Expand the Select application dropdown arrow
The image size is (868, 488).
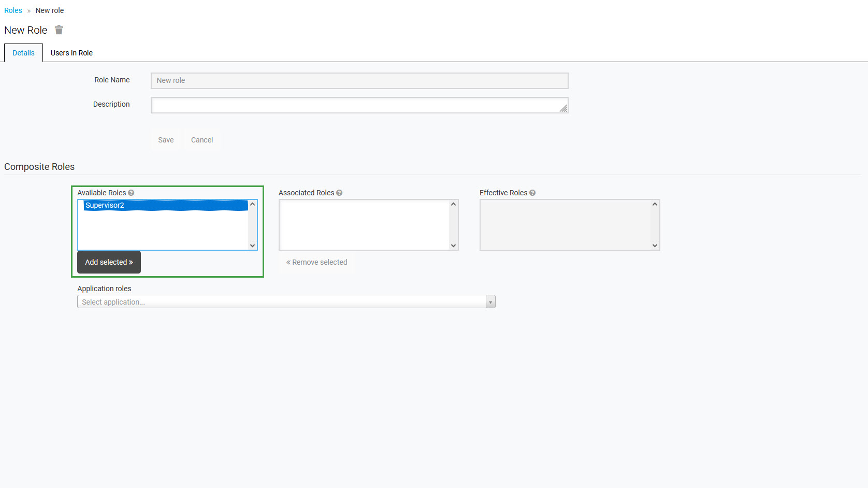(x=490, y=302)
